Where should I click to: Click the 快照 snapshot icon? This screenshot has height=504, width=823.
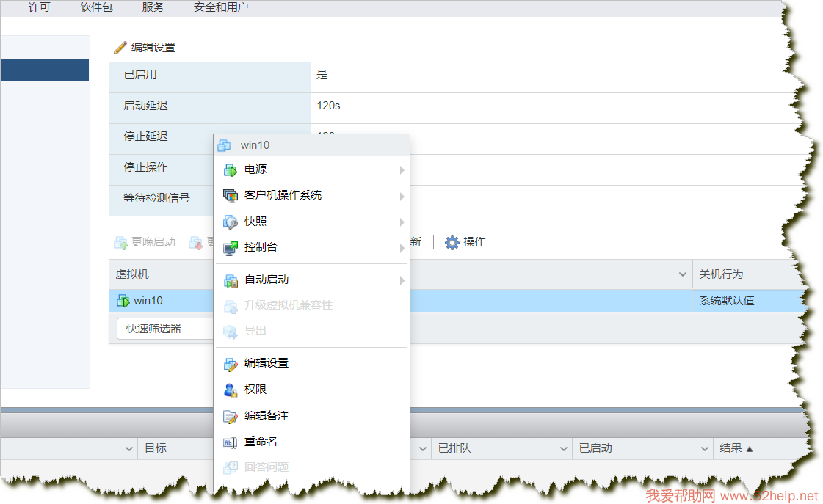click(x=231, y=222)
